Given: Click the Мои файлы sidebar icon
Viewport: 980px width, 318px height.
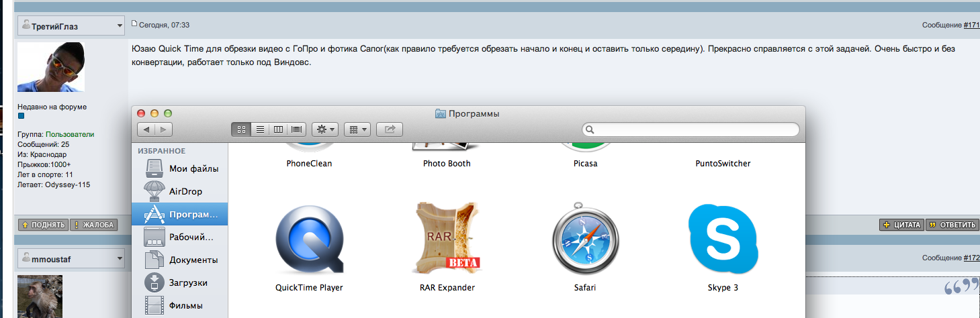Looking at the screenshot, I should 154,168.
